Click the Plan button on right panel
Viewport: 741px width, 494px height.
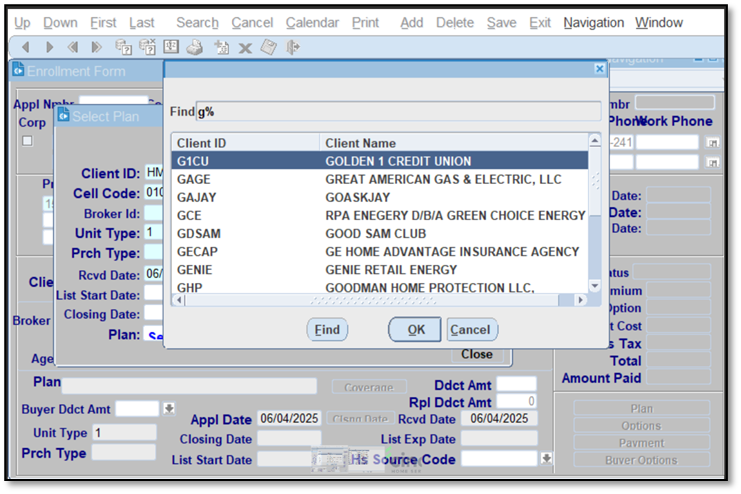click(641, 408)
